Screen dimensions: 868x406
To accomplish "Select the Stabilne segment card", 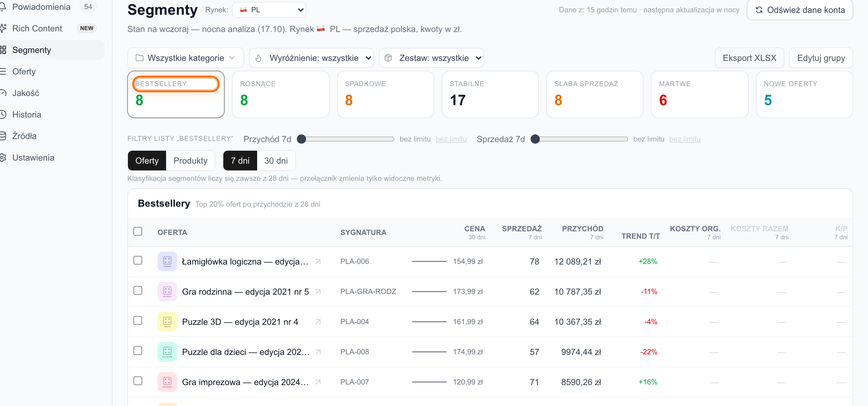I will (490, 94).
